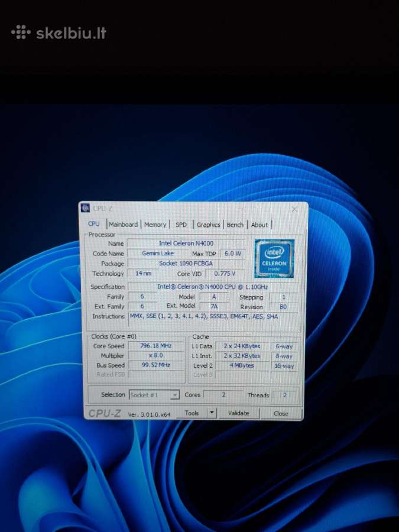Click the Ver. 3.01.0.x64 version text
This screenshot has height=532, width=399.
(150, 414)
